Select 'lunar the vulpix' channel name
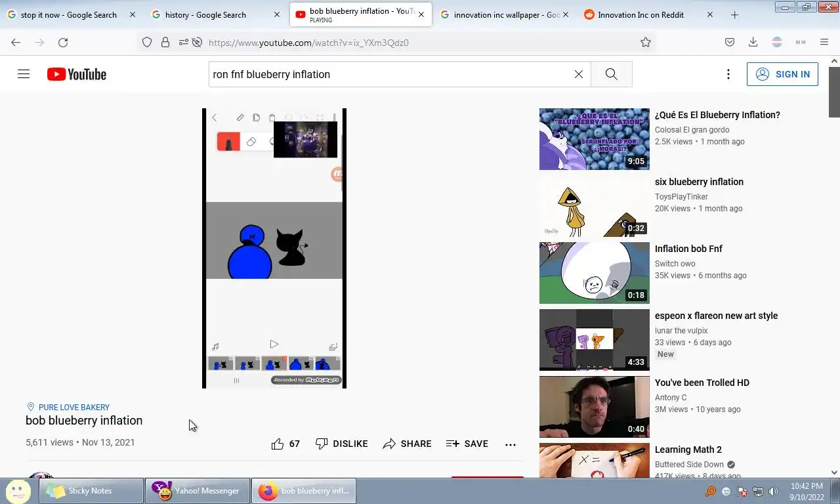 tap(681, 330)
